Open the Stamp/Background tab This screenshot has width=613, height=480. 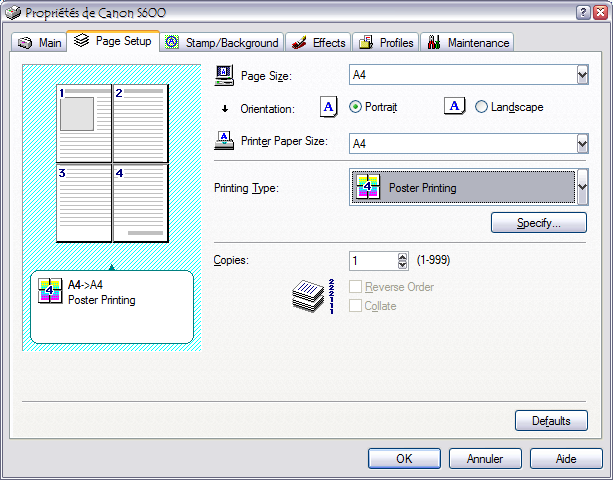[222, 43]
